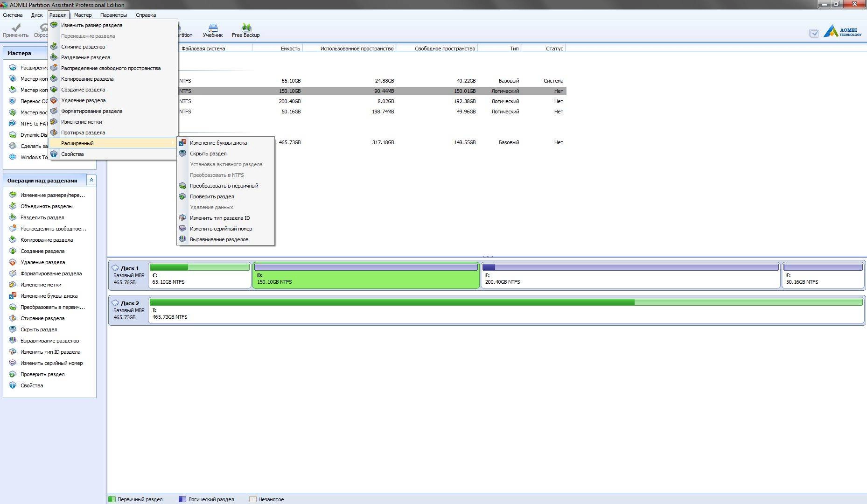Select the E: 200.40GB NTFS partition block

[630, 275]
